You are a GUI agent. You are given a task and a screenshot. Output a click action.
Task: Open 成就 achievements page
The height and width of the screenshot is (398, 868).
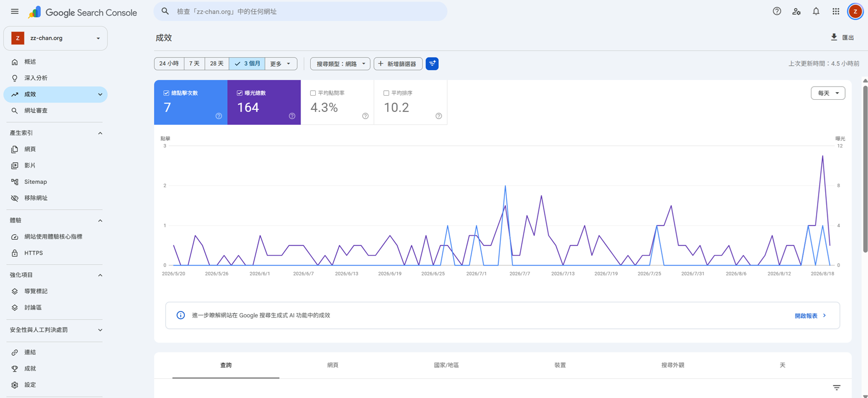coord(56,368)
